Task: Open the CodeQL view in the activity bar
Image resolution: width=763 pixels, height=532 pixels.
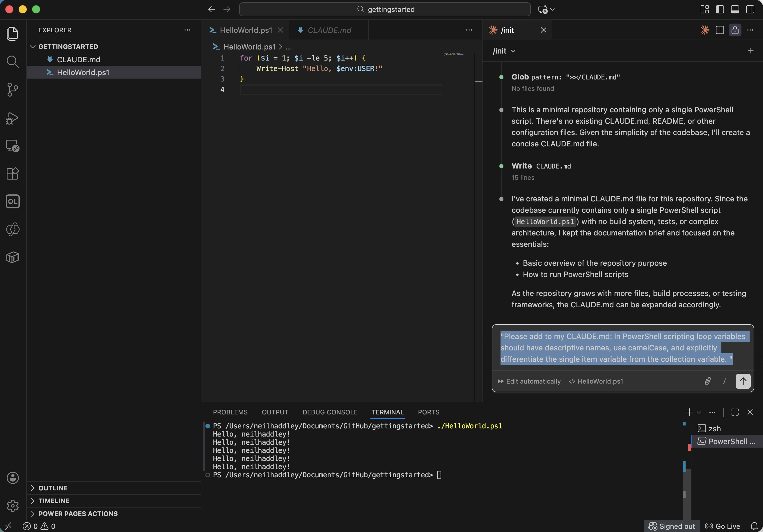Action: 13,201
